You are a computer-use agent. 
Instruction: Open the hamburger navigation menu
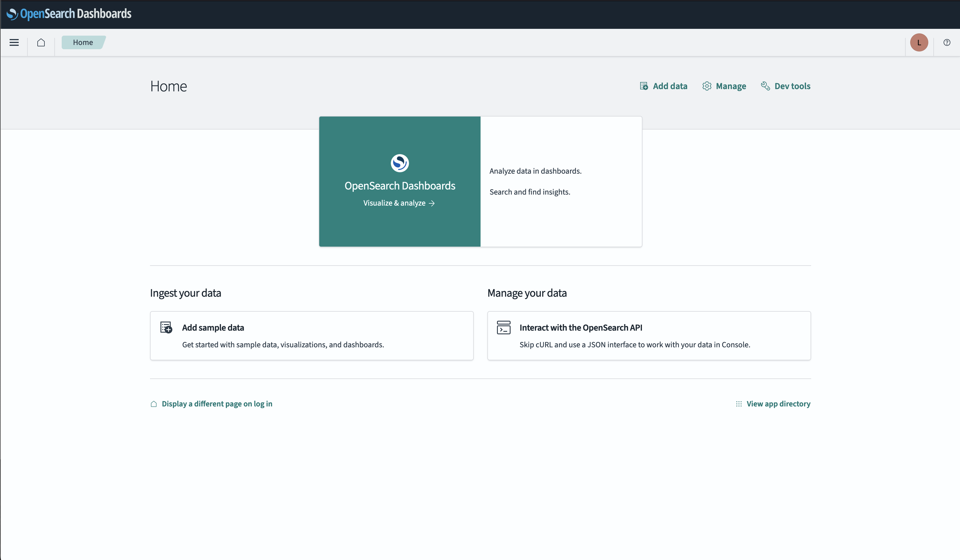(14, 42)
